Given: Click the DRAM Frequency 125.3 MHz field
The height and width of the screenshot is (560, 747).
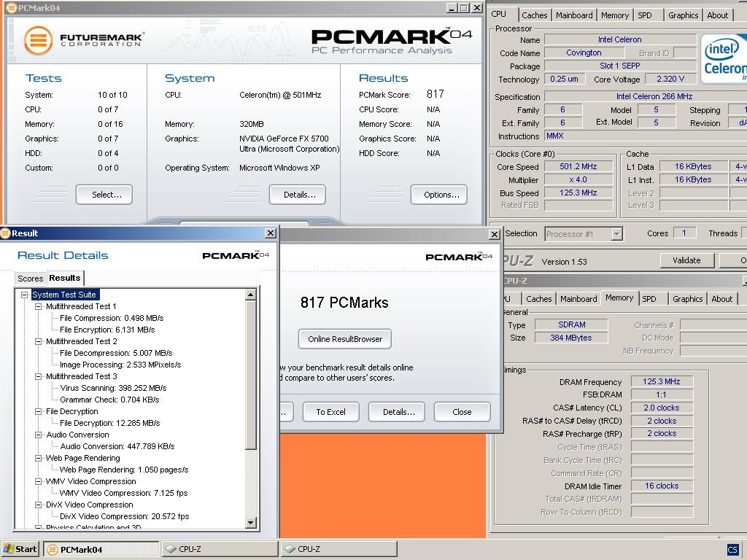Looking at the screenshot, I should (x=661, y=381).
